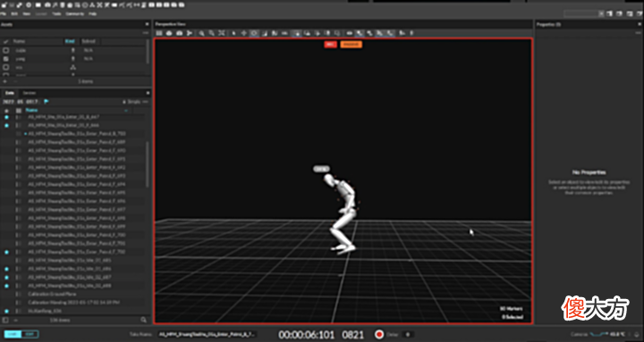The image size is (644, 342).
Task: Click the first camera icon in viewport toolbar
Action: click(x=169, y=33)
